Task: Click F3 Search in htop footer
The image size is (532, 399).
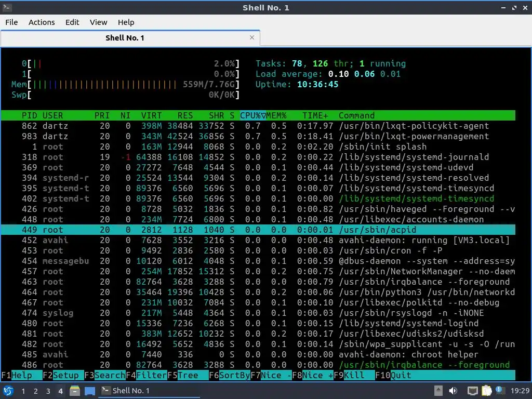Action: 105,375
